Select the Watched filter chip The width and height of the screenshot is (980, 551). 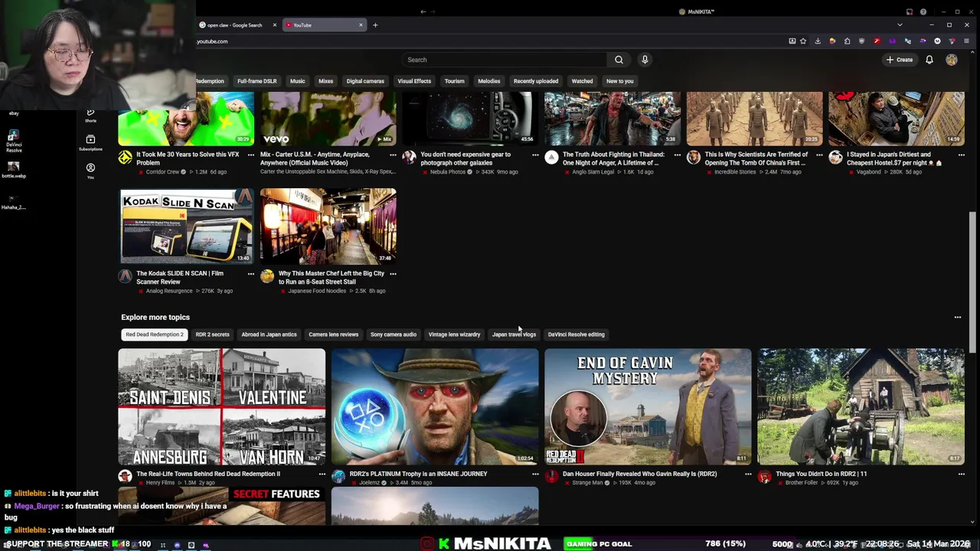(x=582, y=81)
